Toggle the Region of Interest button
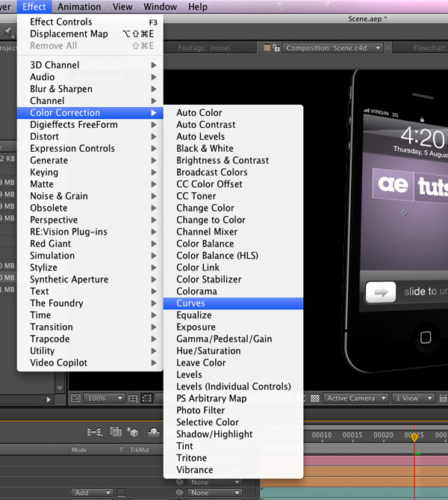 click(147, 398)
